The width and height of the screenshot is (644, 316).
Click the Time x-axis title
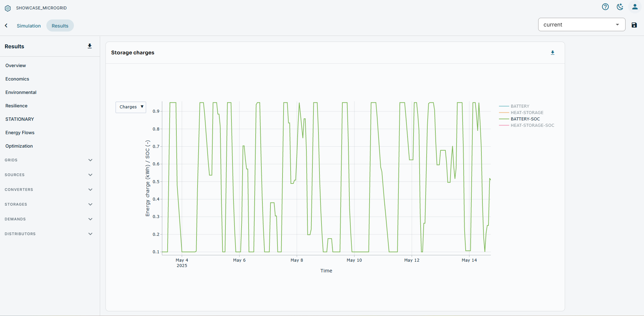point(326,271)
